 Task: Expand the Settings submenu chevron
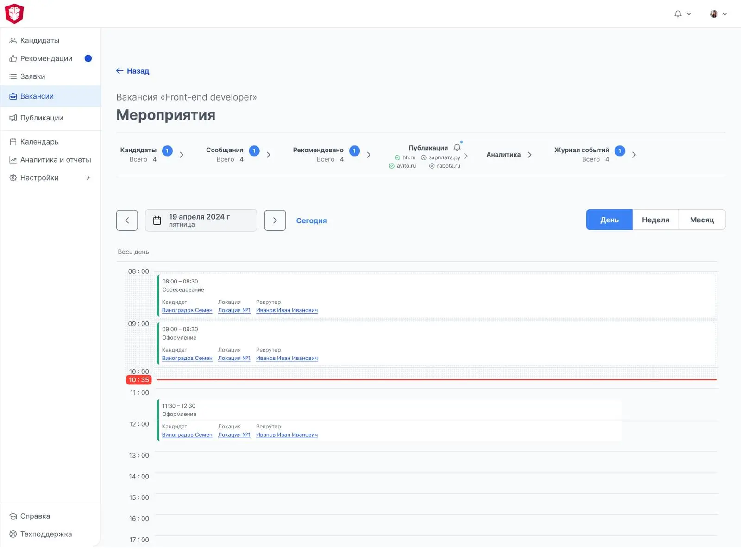click(88, 178)
